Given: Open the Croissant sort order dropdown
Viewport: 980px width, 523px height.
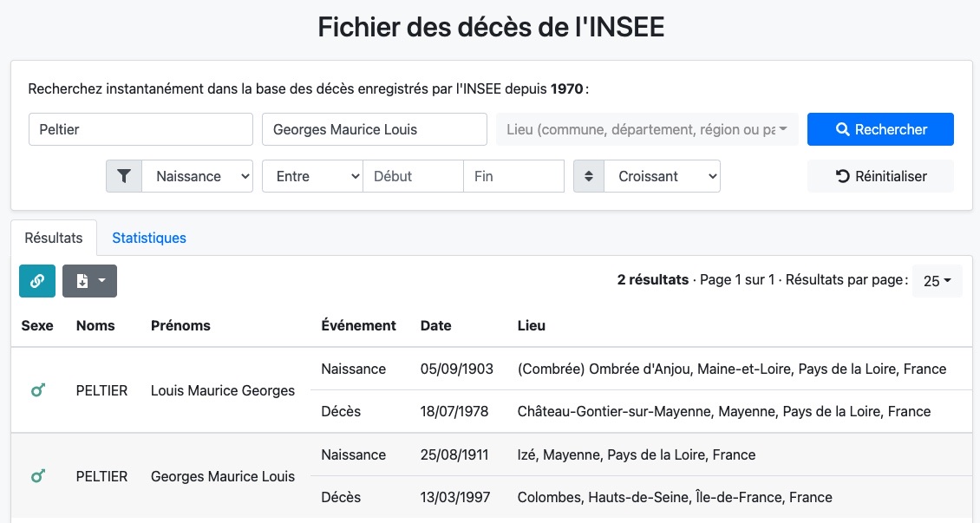Looking at the screenshot, I should coord(662,176).
